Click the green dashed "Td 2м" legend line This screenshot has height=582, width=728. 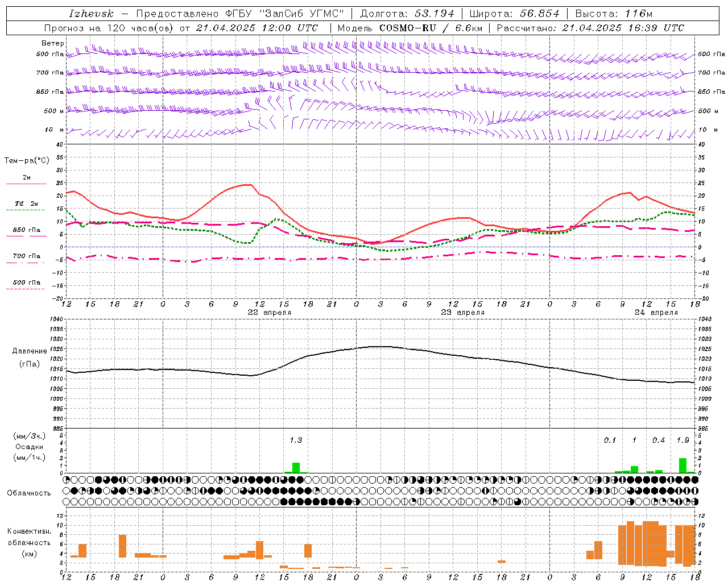(26, 210)
